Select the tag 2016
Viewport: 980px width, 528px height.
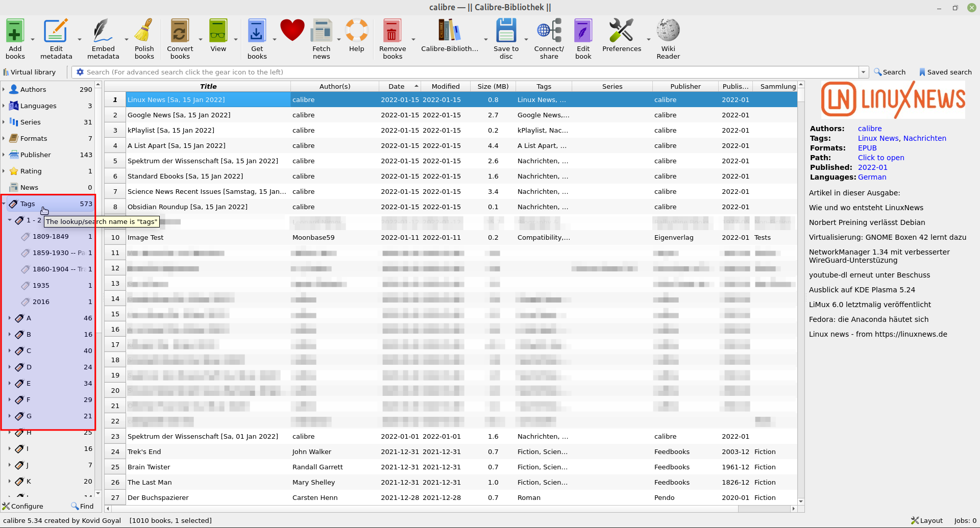(57, 301)
